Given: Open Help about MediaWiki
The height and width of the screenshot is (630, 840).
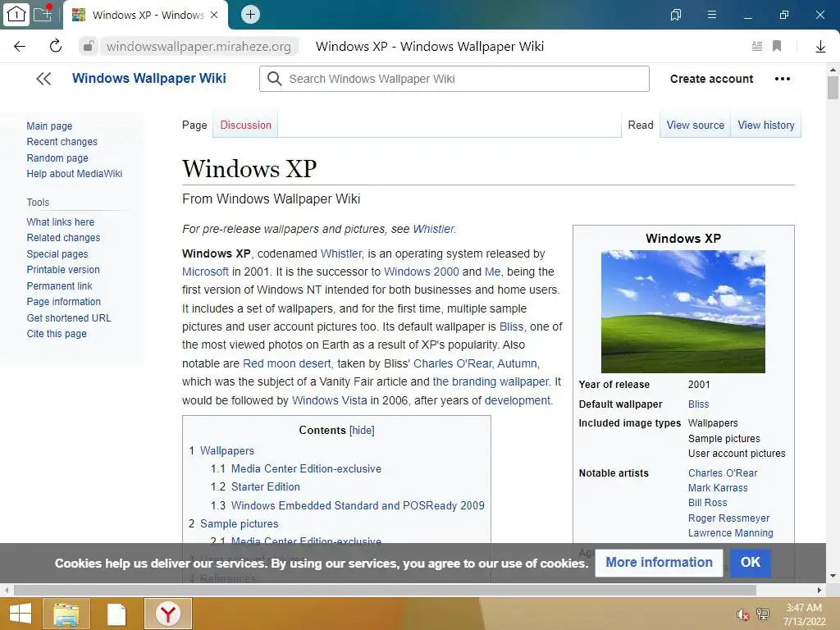Looking at the screenshot, I should coord(75,174).
